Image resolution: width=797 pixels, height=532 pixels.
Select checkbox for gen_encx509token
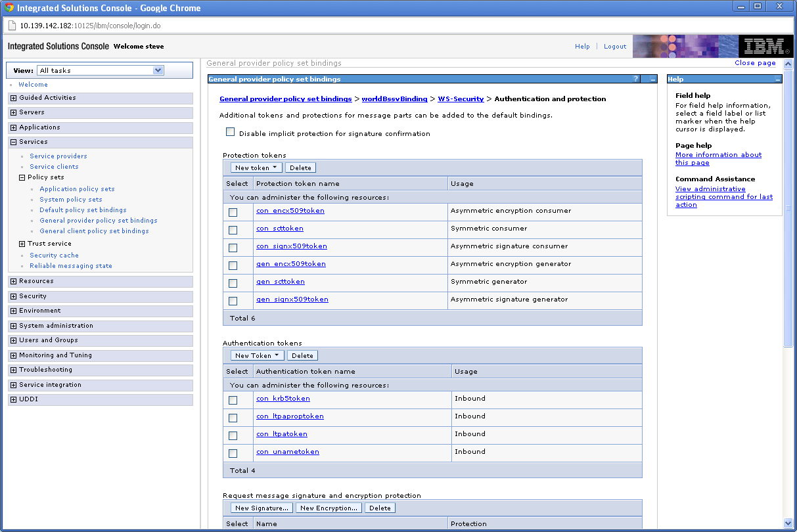[233, 265]
